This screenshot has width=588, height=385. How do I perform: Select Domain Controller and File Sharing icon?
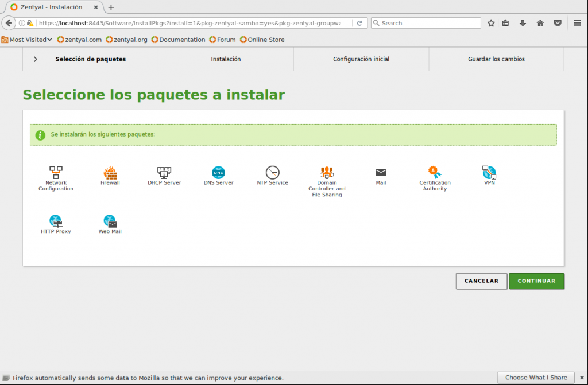pyautogui.click(x=327, y=172)
